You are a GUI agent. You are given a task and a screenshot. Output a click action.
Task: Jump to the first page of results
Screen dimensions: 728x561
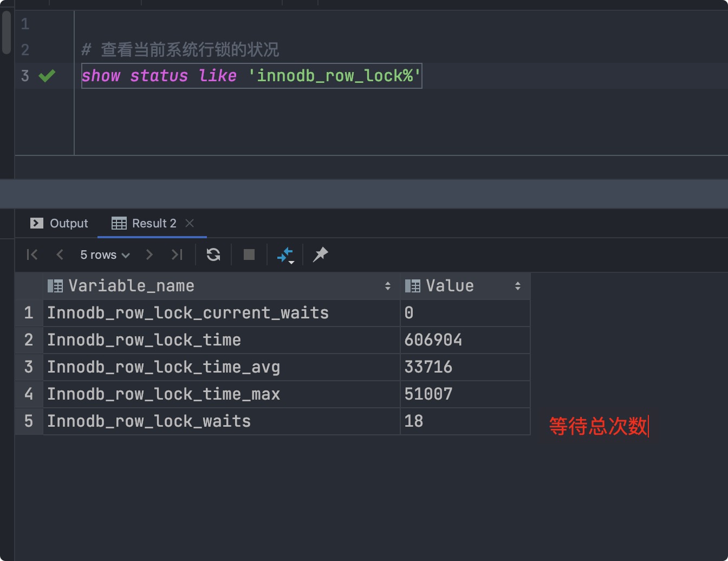pos(32,255)
